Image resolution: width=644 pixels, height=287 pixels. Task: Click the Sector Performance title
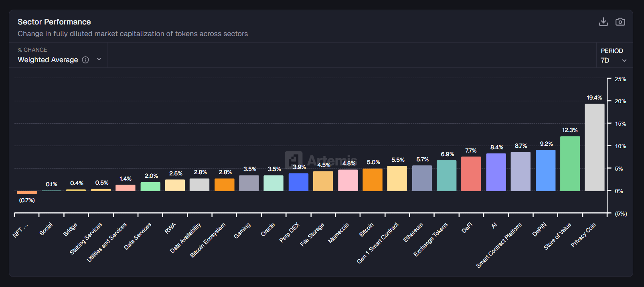(x=54, y=22)
